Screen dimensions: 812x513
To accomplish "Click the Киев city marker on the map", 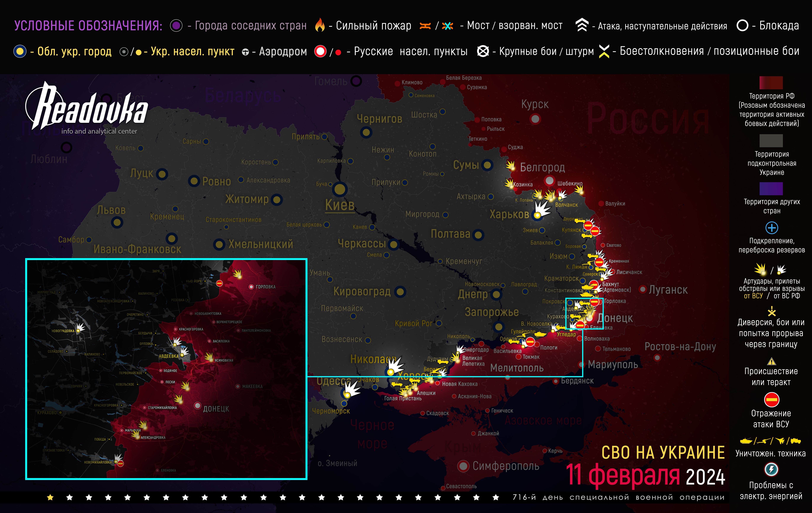I will pyautogui.click(x=340, y=189).
